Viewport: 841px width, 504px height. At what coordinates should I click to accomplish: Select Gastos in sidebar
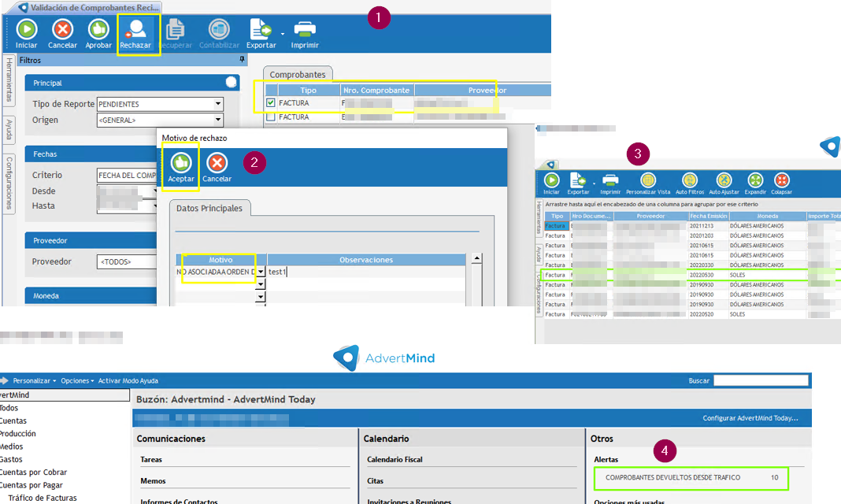[x=11, y=459]
